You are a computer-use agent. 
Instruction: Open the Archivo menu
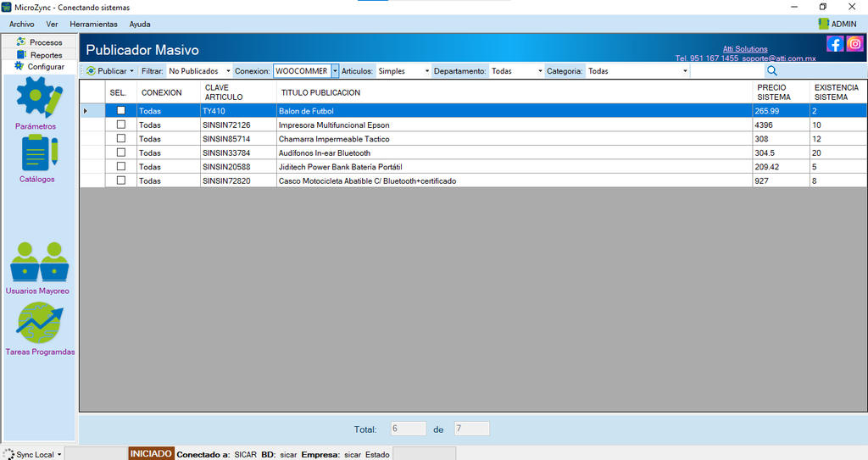coord(21,25)
